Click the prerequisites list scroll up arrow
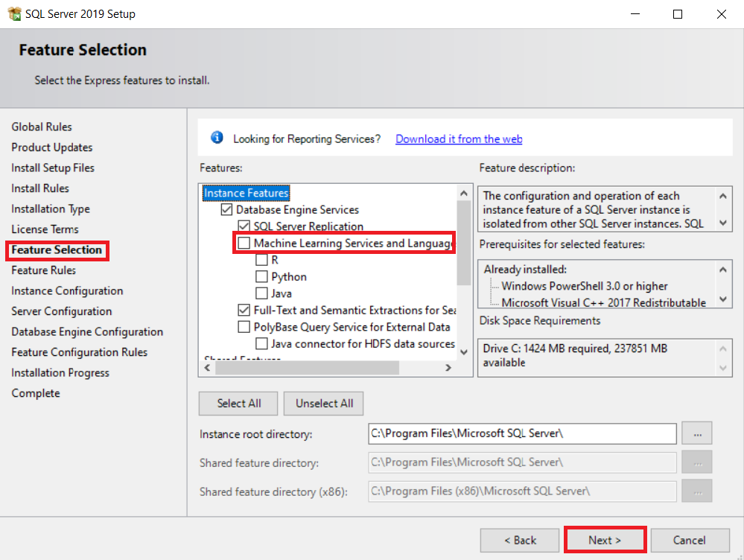 [x=722, y=270]
